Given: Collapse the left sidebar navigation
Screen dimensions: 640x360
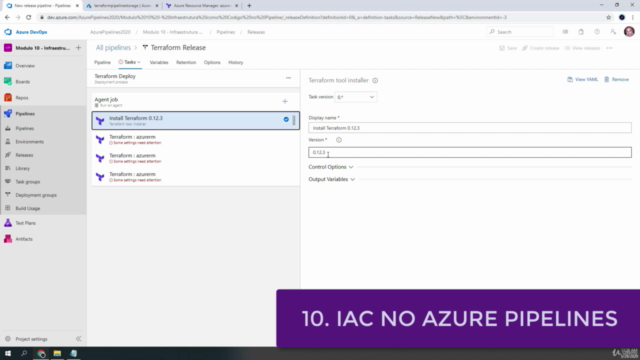Looking at the screenshot, I should coord(78,339).
